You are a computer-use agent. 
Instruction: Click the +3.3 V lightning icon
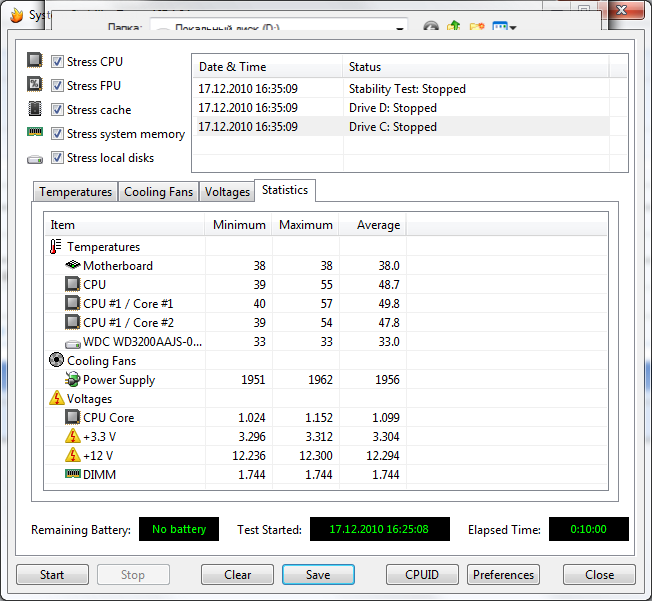(73, 436)
